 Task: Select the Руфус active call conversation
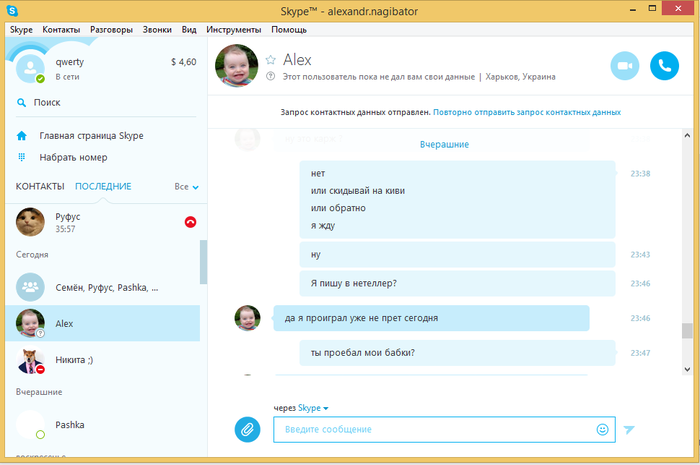click(102, 222)
